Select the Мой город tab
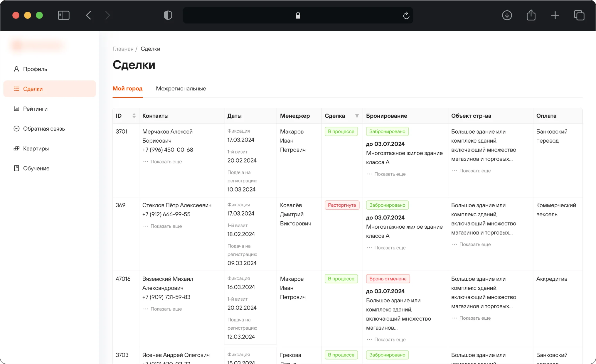Image resolution: width=596 pixels, height=364 pixels. click(127, 89)
